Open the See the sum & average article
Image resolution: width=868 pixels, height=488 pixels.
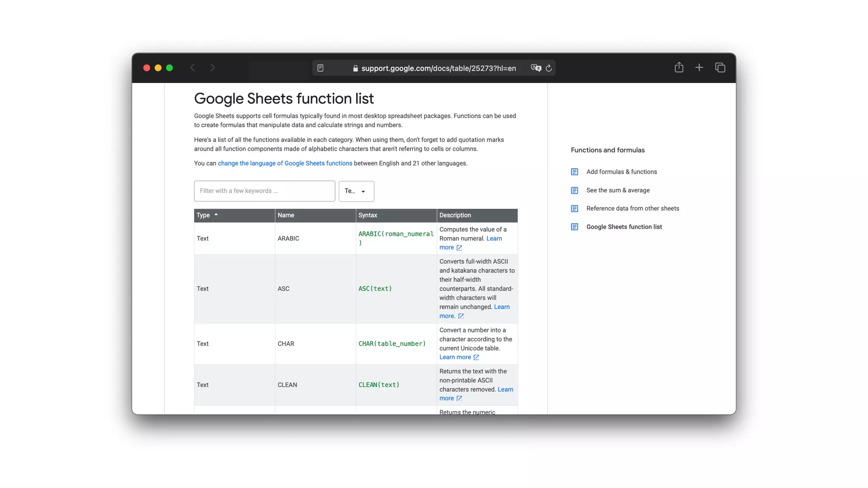point(618,190)
